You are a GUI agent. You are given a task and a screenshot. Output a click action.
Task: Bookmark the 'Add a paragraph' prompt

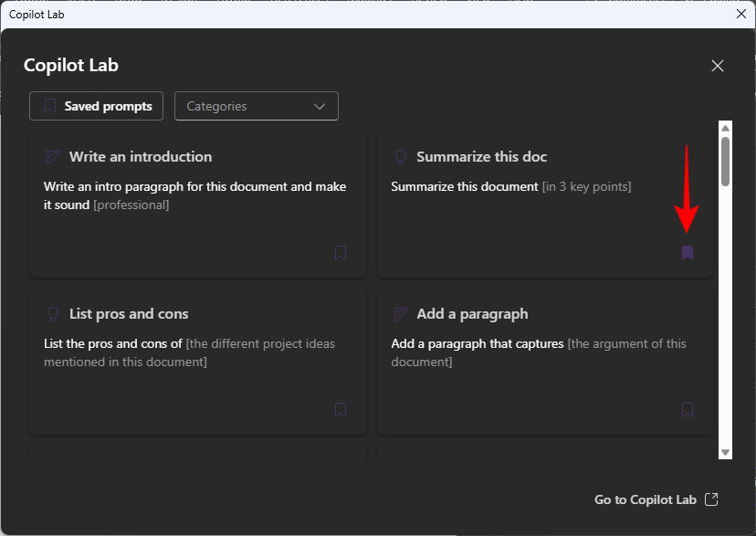(687, 410)
